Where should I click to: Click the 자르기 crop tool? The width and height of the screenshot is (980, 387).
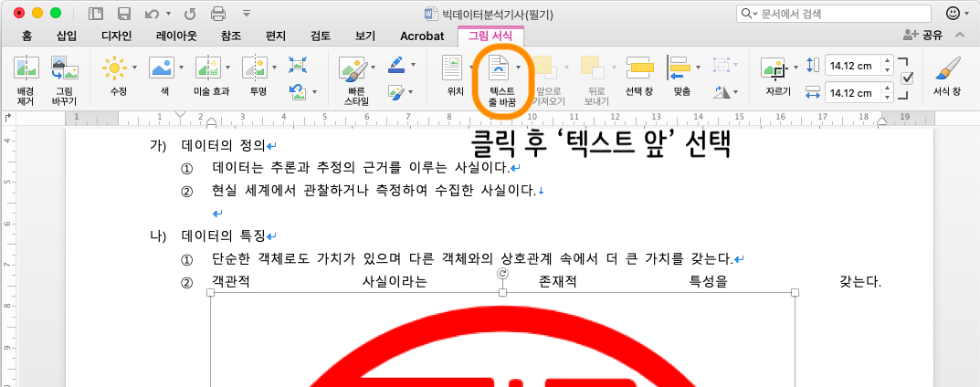coord(775,68)
